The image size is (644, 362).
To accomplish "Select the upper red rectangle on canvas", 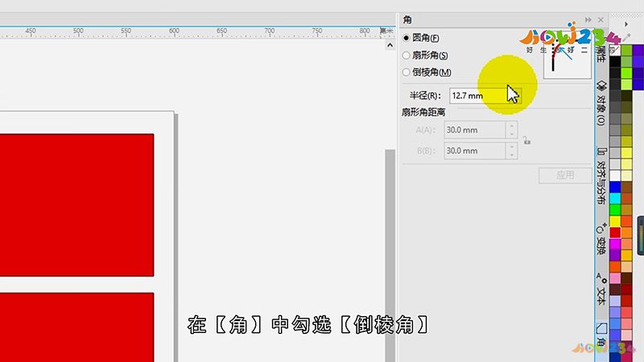I will (76, 205).
